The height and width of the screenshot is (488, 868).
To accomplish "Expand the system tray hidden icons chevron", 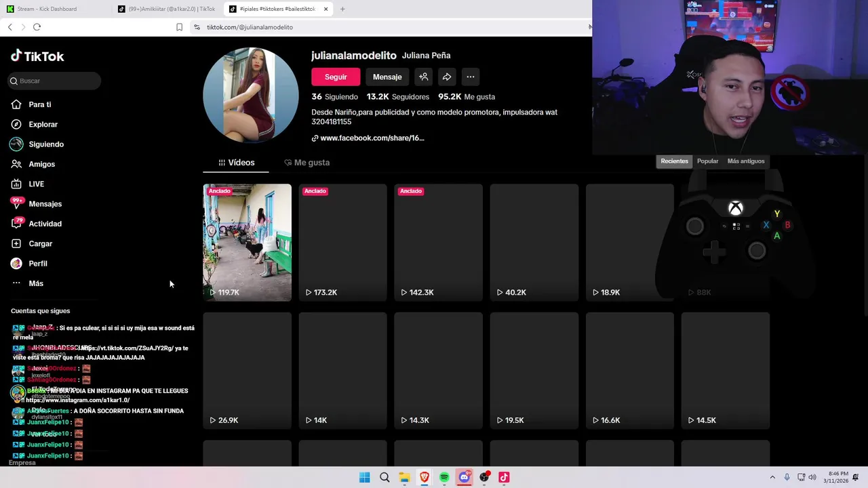I will coord(772,477).
